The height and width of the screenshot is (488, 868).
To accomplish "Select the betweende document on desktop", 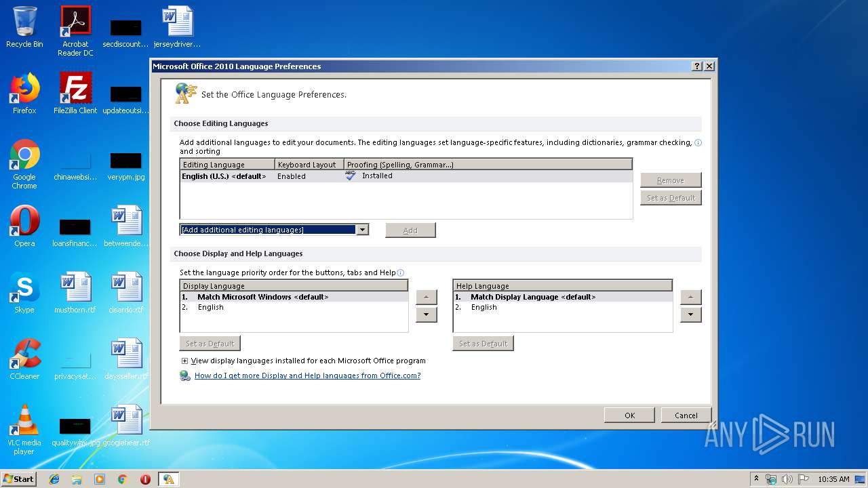I will [126, 226].
